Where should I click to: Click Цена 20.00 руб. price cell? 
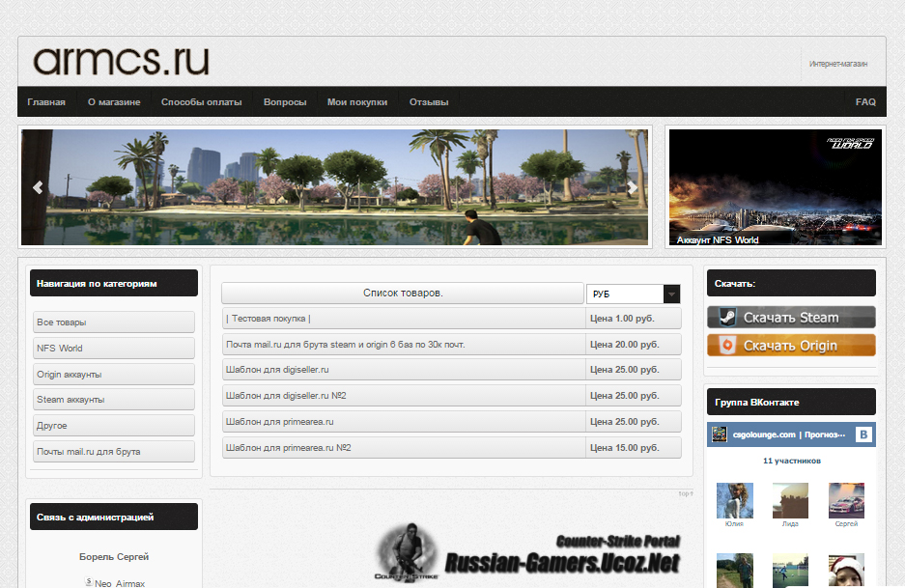click(634, 345)
